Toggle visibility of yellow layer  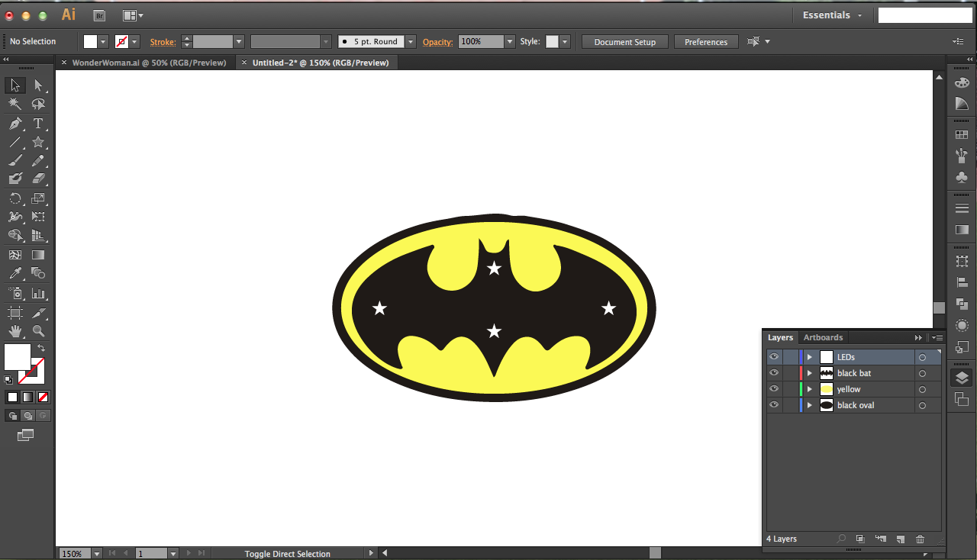(774, 389)
